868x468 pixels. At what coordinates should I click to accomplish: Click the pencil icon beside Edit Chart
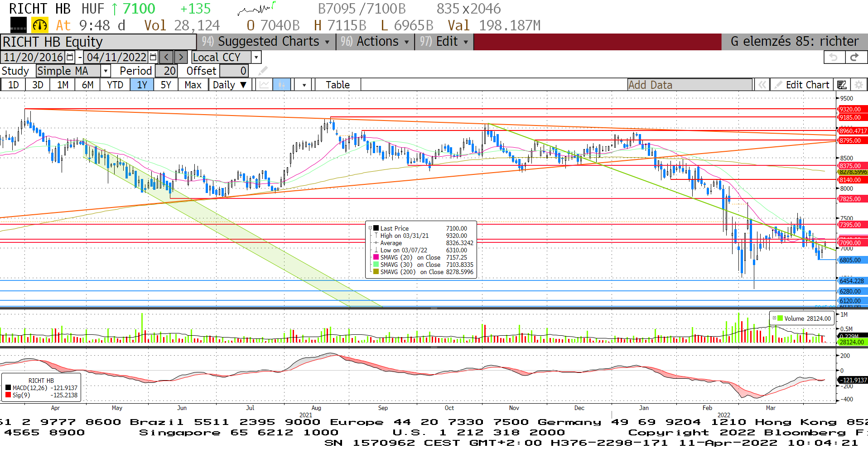point(778,85)
